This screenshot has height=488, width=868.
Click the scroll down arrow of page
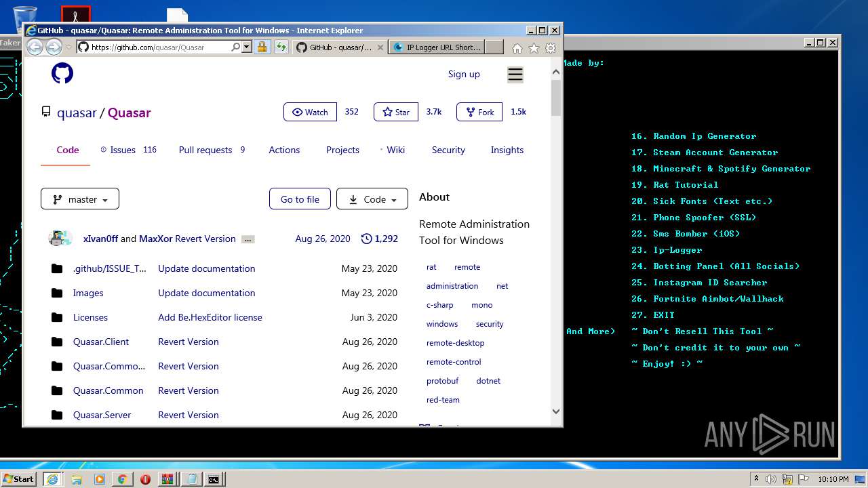pos(556,411)
